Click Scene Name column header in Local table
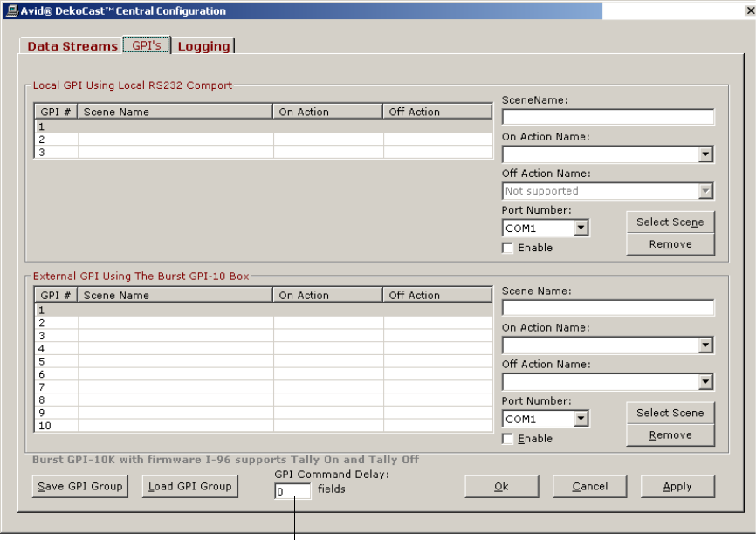Image resolution: width=756 pixels, height=540 pixels. click(175, 112)
